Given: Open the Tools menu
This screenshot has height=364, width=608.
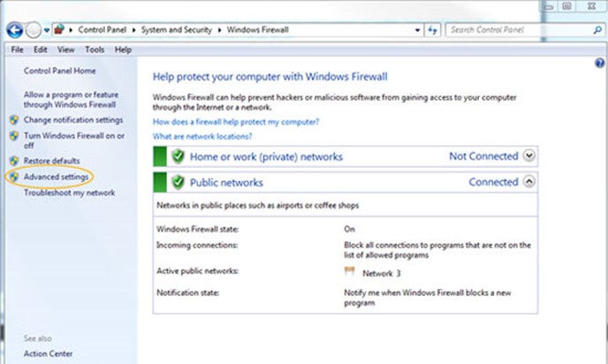Looking at the screenshot, I should pos(95,49).
